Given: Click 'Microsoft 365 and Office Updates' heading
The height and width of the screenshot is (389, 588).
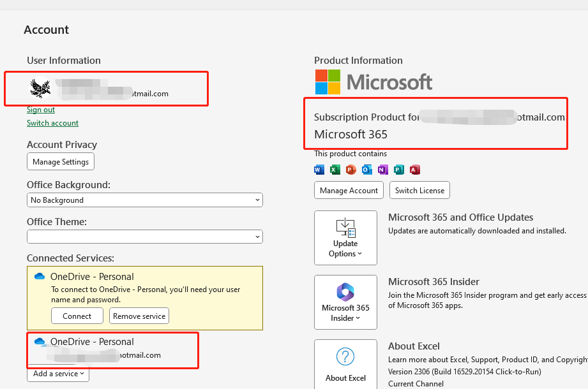Looking at the screenshot, I should click(x=460, y=217).
